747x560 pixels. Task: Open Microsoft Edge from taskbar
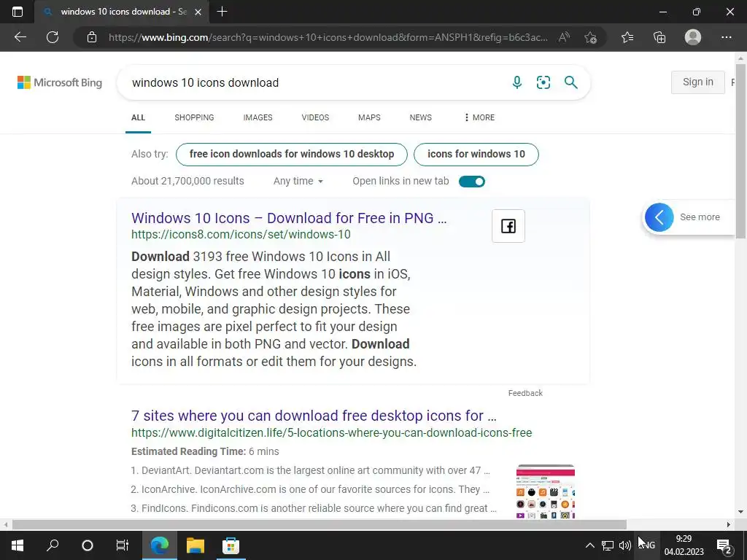pos(160,545)
